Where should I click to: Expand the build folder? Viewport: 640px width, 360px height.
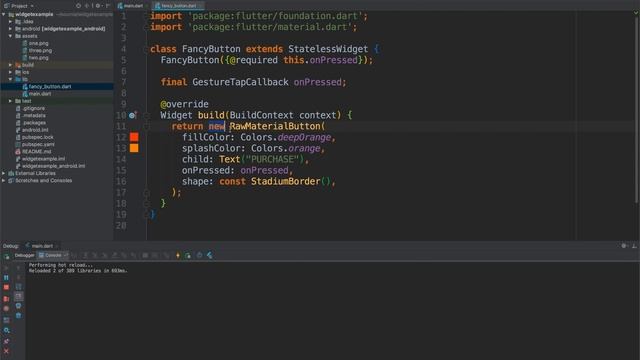[11, 65]
